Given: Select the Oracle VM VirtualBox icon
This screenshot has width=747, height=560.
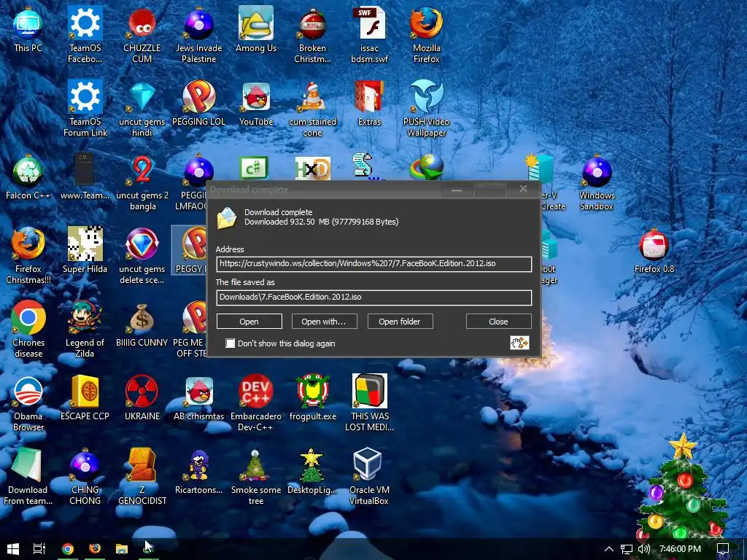Looking at the screenshot, I should click(369, 477).
